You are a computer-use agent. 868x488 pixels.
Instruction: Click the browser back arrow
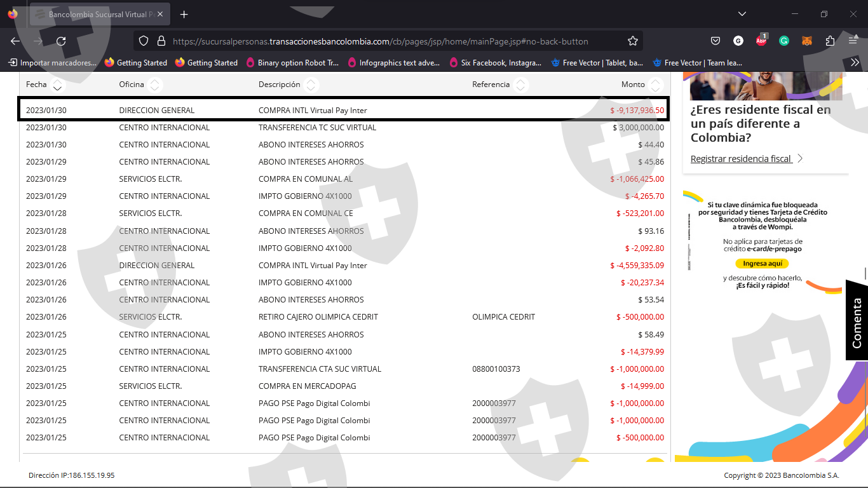tap(15, 41)
